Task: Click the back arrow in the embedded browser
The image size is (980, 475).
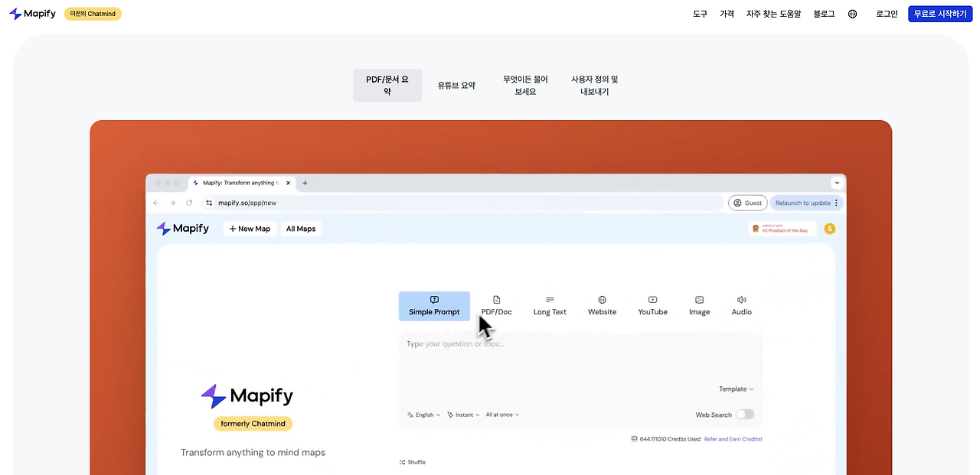Action: (x=156, y=203)
